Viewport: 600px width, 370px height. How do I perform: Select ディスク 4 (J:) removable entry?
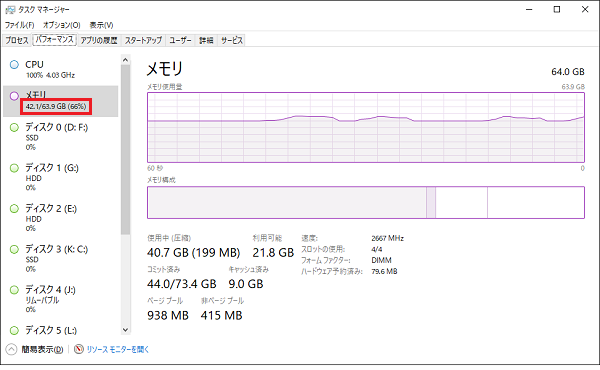point(60,299)
